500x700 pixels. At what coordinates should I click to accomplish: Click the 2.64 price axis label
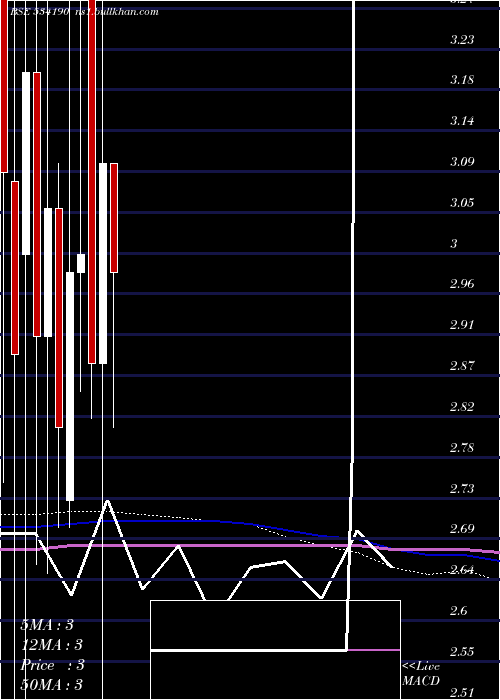click(462, 570)
